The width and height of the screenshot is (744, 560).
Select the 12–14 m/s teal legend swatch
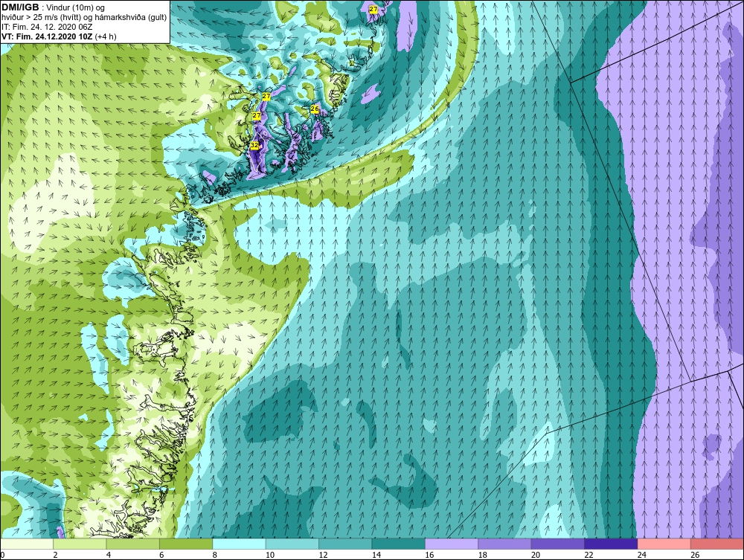[345, 544]
